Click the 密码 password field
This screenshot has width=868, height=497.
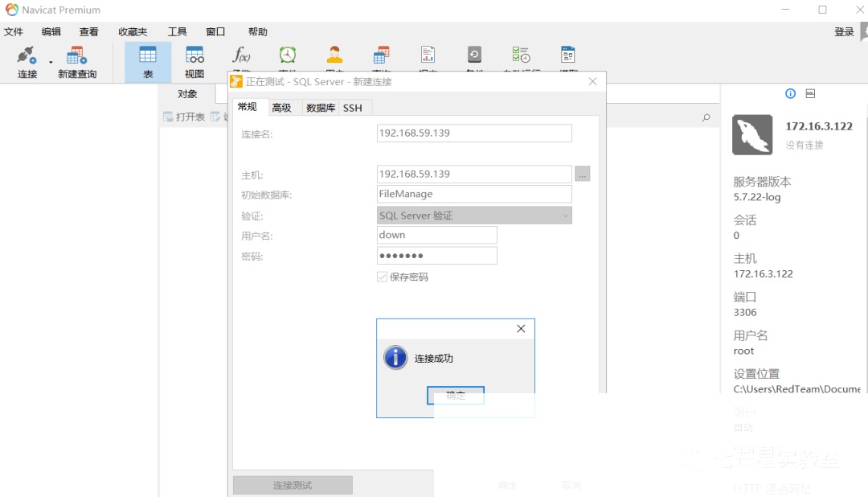click(x=436, y=256)
